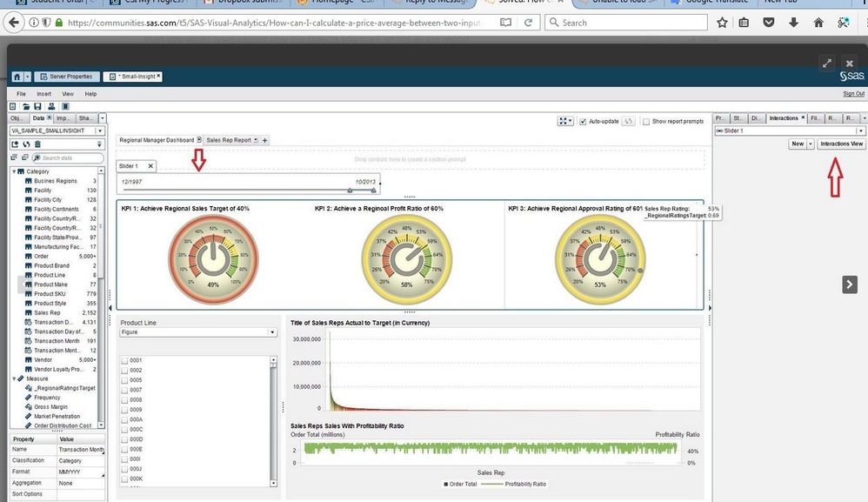
Task: Open browser library bookmarks icon
Action: pyautogui.click(x=744, y=23)
